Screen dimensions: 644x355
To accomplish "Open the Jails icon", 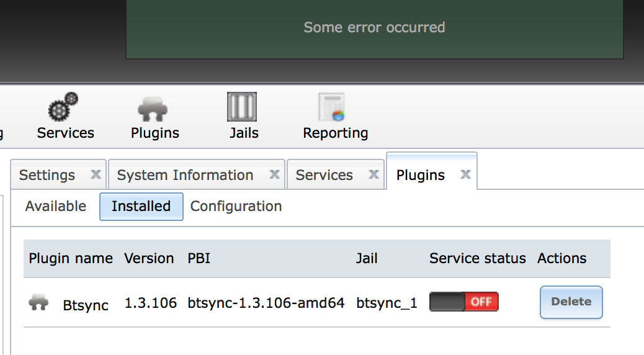I will tap(243, 107).
